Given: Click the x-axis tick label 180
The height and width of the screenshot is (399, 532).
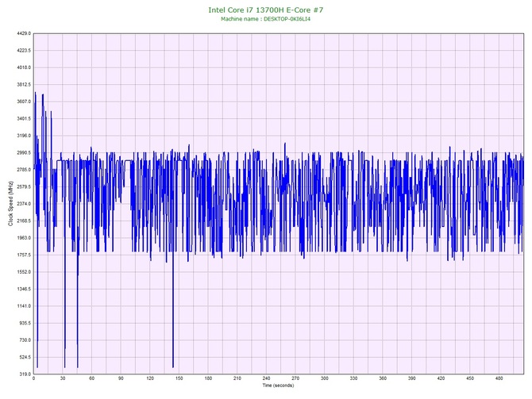Looking at the screenshot, I should coord(208,378).
